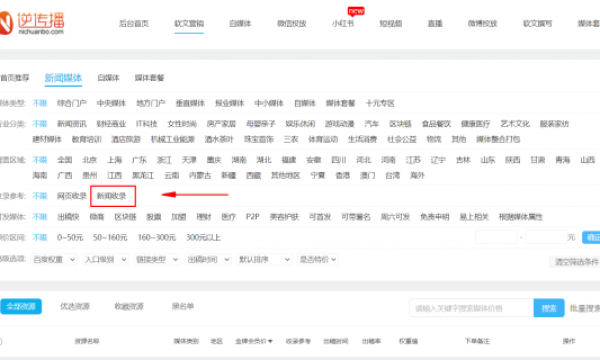The width and height of the screenshot is (600, 360).
Task: Filter industry by IT科技
Action: [147, 124]
